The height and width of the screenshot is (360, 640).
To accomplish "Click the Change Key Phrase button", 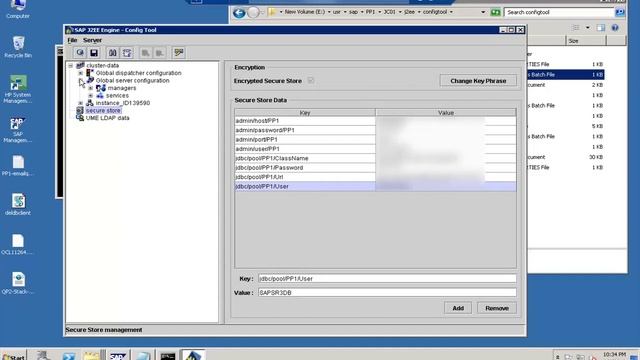I will click(x=478, y=81).
